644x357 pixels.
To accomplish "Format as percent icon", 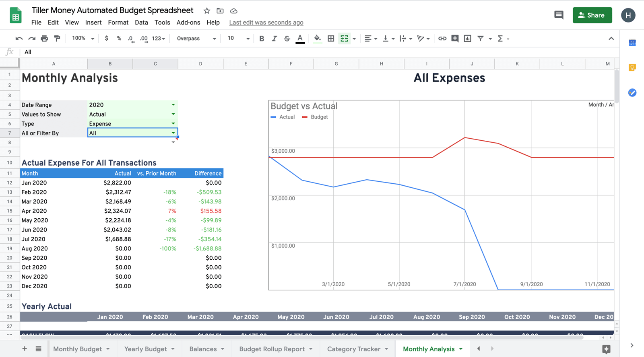I will tap(119, 39).
